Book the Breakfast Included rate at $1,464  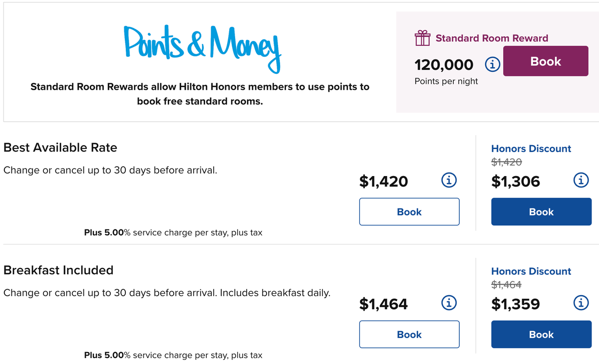point(409,334)
